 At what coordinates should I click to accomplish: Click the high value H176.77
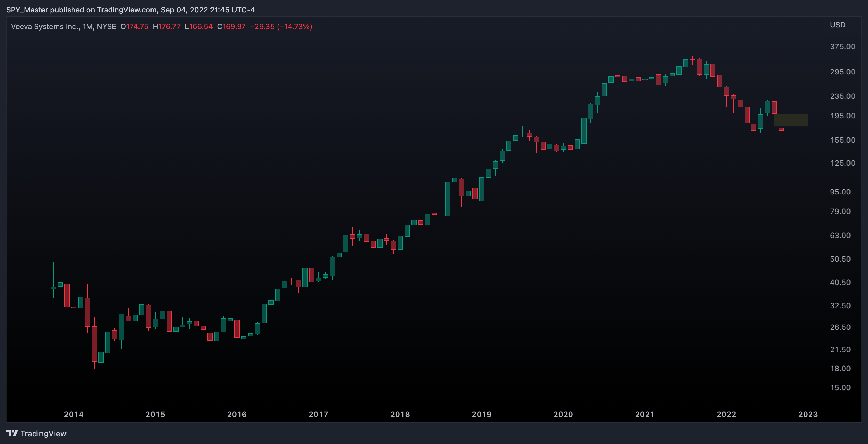click(167, 27)
